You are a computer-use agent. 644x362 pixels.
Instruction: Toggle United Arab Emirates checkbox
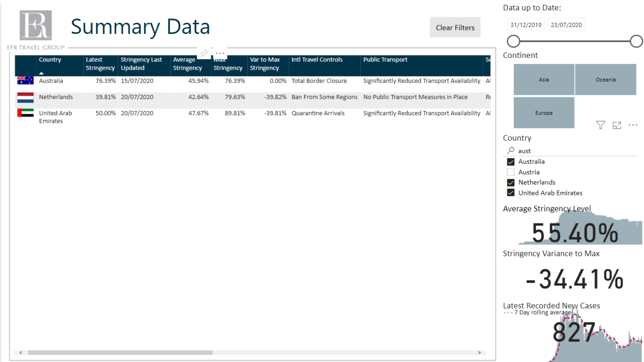(x=510, y=193)
